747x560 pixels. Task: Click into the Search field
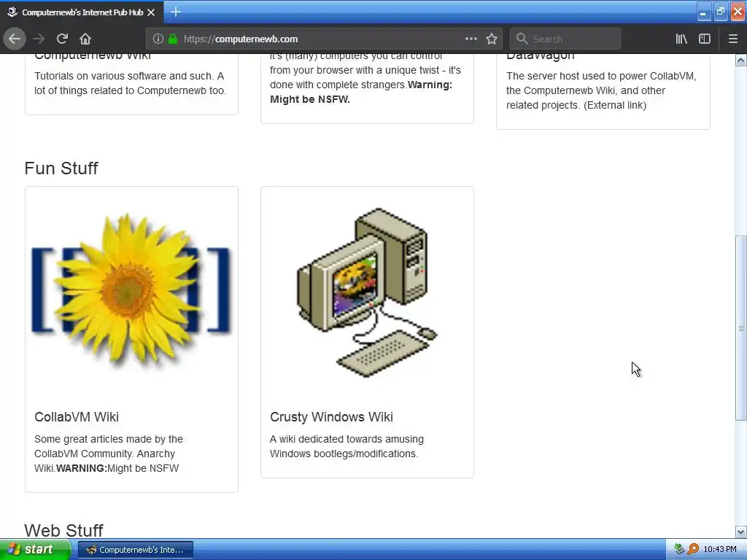(565, 39)
